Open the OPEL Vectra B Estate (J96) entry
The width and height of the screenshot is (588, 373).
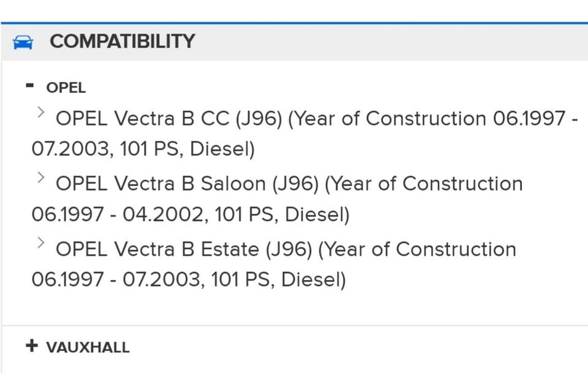[184, 249]
